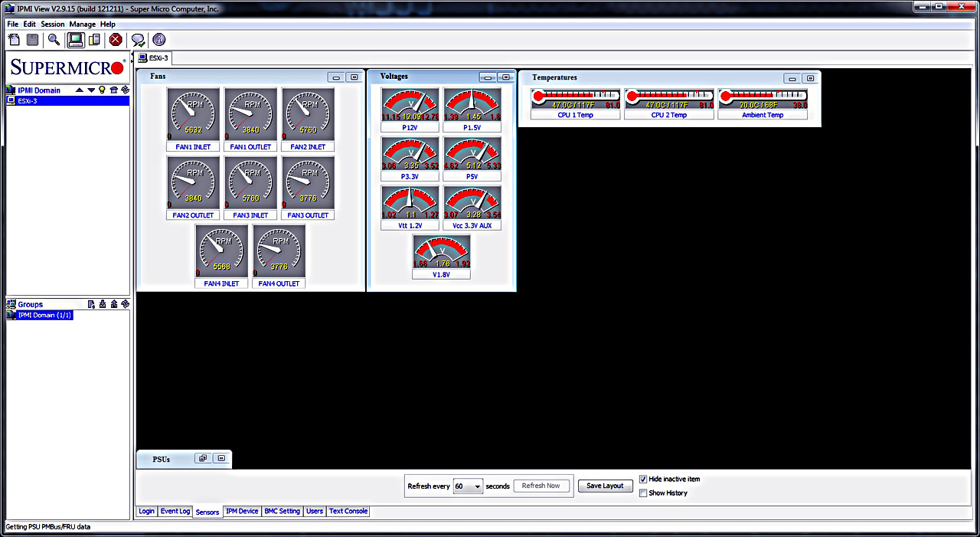Minimize the Temperatures panel
The height and width of the screenshot is (537, 980).
pos(792,78)
